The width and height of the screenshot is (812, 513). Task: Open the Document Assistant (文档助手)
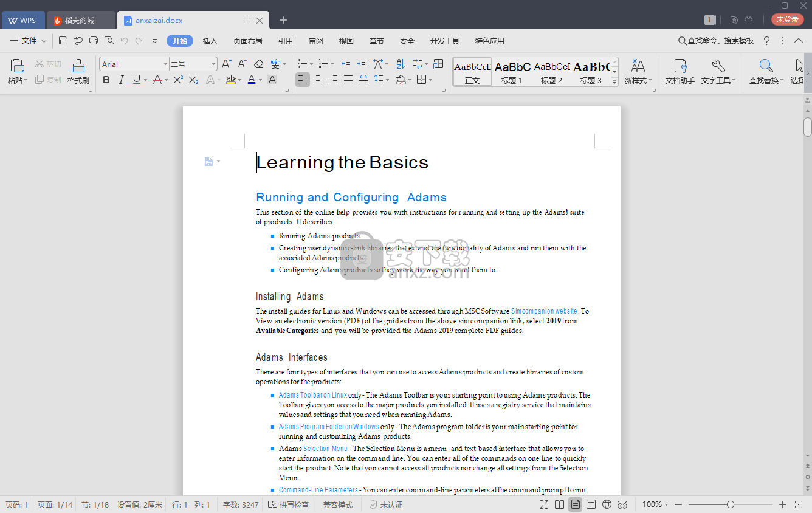(x=680, y=72)
